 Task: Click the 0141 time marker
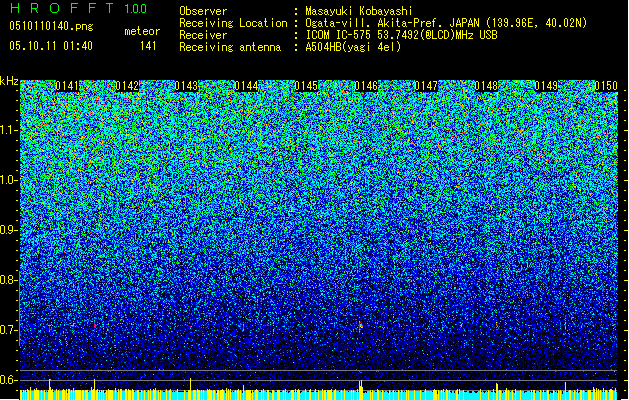click(67, 86)
